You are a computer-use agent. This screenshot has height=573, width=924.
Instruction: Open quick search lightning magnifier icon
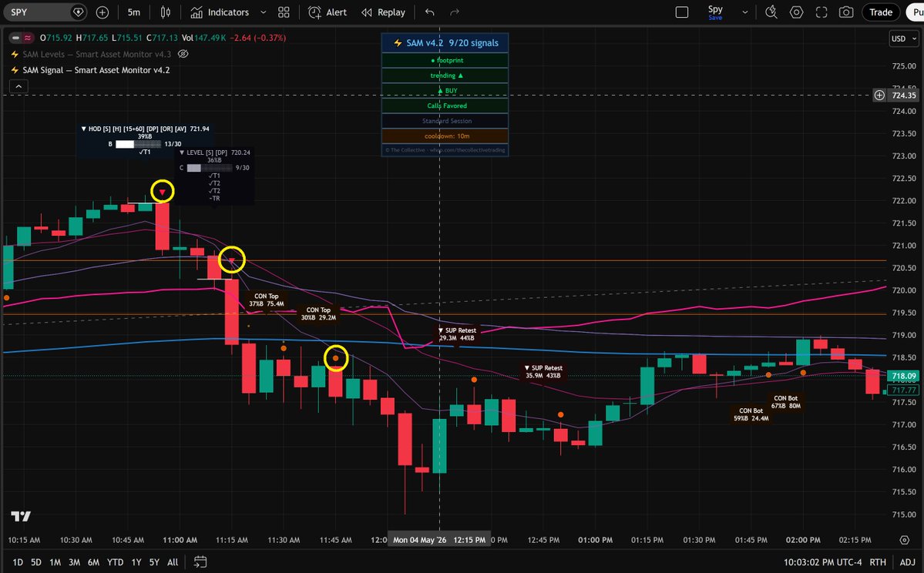click(x=771, y=12)
